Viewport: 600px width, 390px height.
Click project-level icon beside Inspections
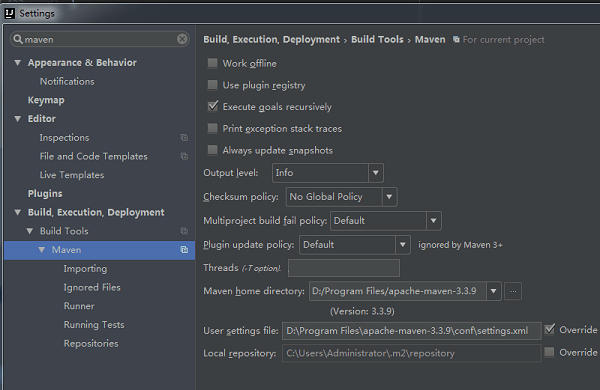(x=184, y=137)
